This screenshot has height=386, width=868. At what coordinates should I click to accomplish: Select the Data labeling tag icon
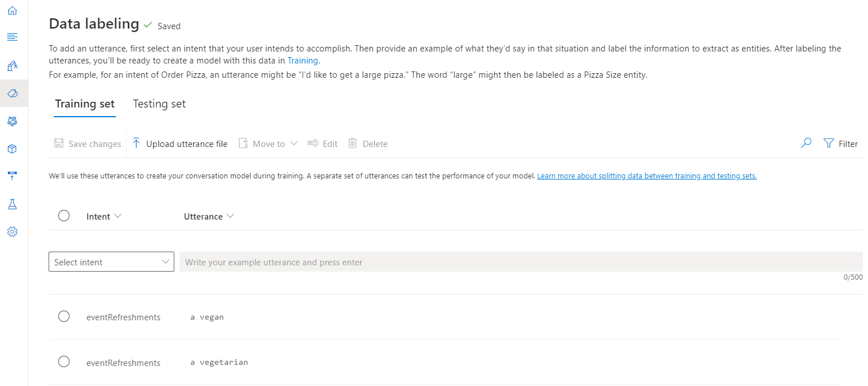(13, 93)
